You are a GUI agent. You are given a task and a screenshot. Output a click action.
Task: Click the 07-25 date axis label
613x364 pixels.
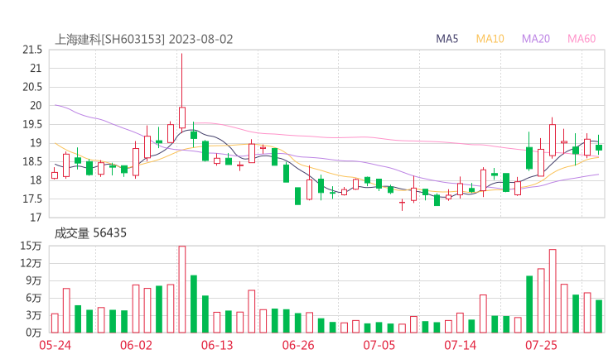541,345
